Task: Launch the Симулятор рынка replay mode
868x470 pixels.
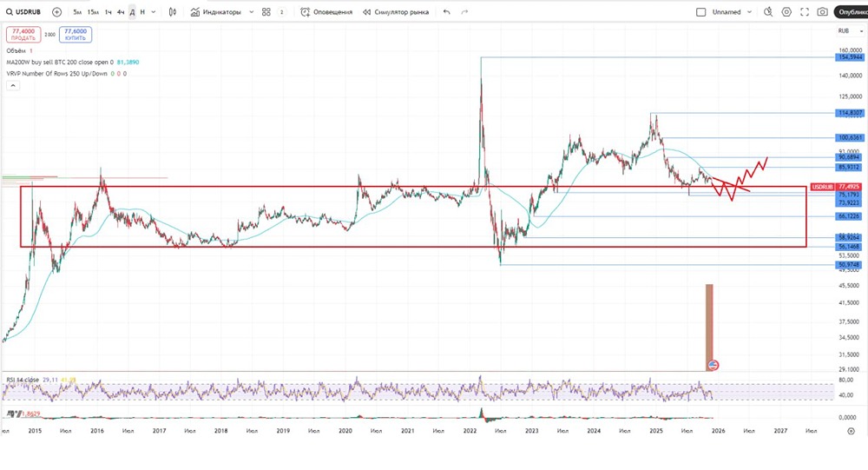Action: (x=396, y=11)
